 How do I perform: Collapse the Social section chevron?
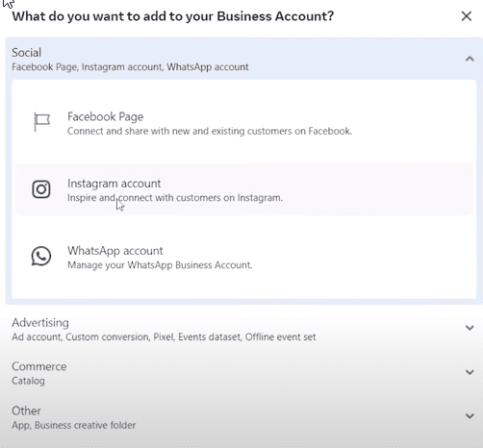tap(470, 59)
